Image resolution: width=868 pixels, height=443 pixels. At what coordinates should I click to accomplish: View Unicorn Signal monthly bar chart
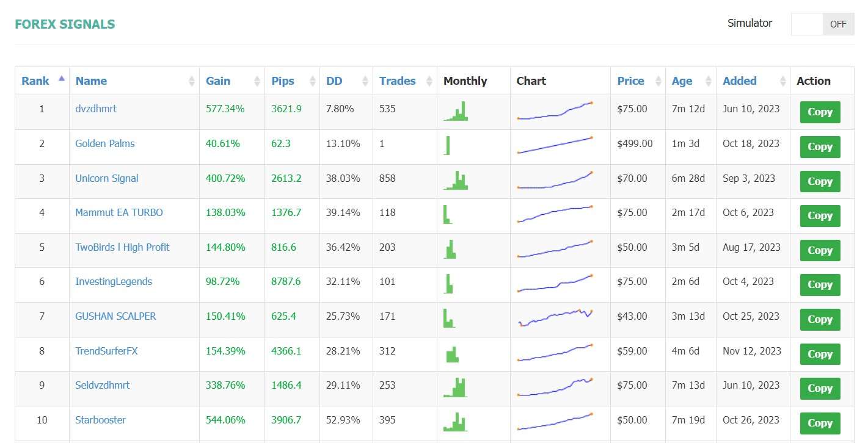[x=456, y=180]
